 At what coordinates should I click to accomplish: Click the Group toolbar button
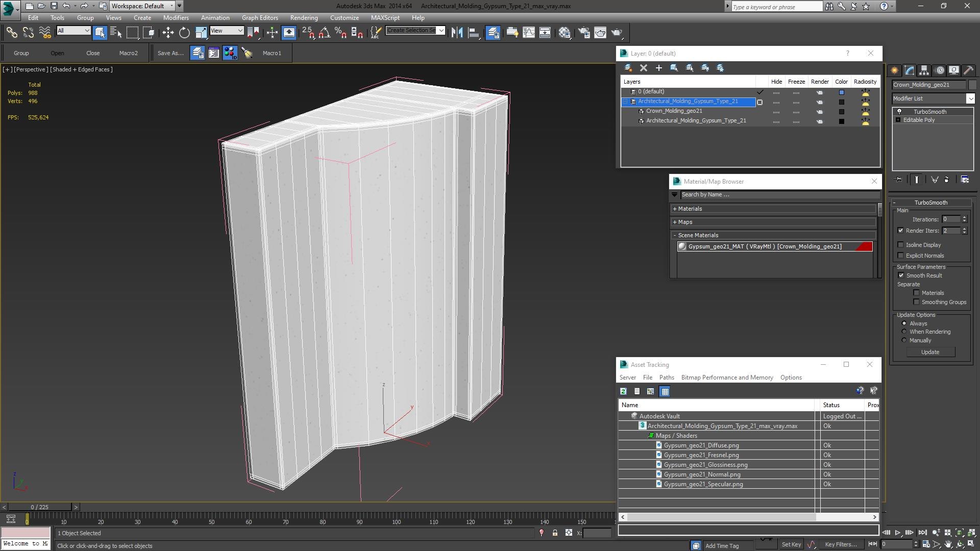pyautogui.click(x=21, y=53)
